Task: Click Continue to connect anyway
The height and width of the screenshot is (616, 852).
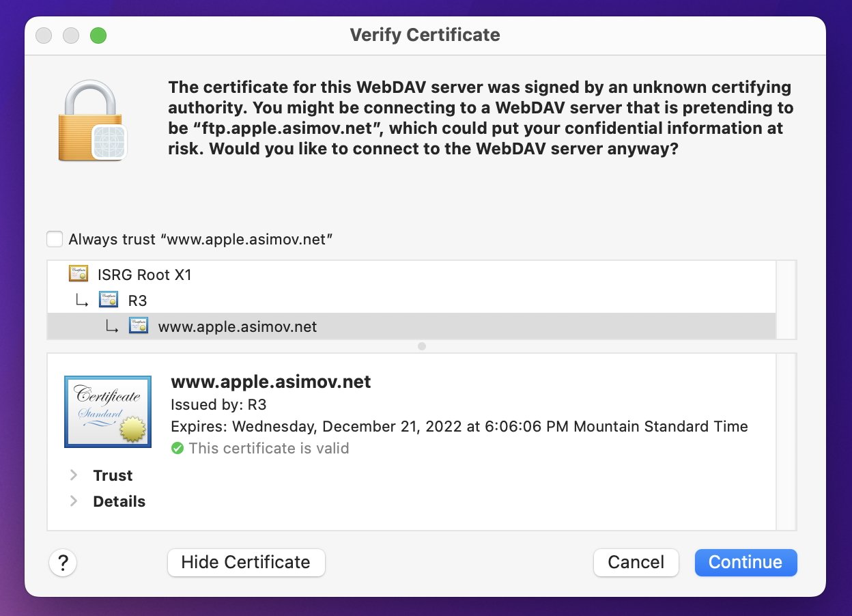Action: point(745,563)
